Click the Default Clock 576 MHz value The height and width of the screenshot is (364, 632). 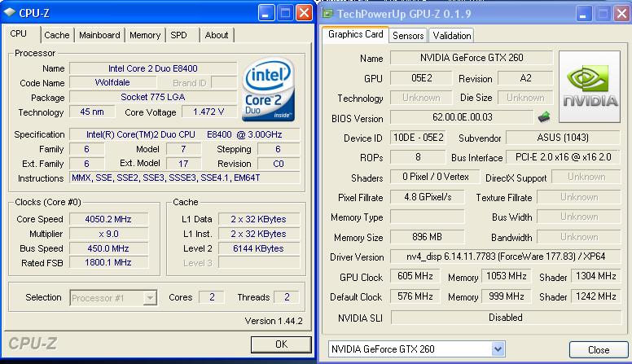pos(415,296)
